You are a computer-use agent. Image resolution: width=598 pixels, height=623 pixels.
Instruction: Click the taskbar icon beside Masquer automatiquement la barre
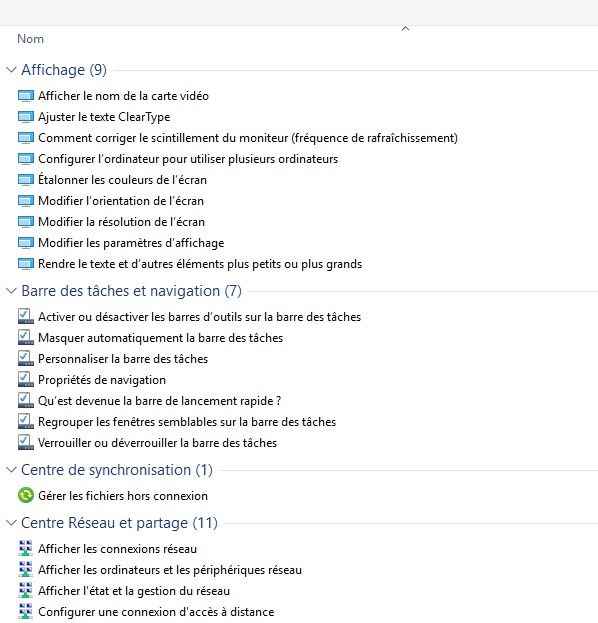click(x=26, y=338)
